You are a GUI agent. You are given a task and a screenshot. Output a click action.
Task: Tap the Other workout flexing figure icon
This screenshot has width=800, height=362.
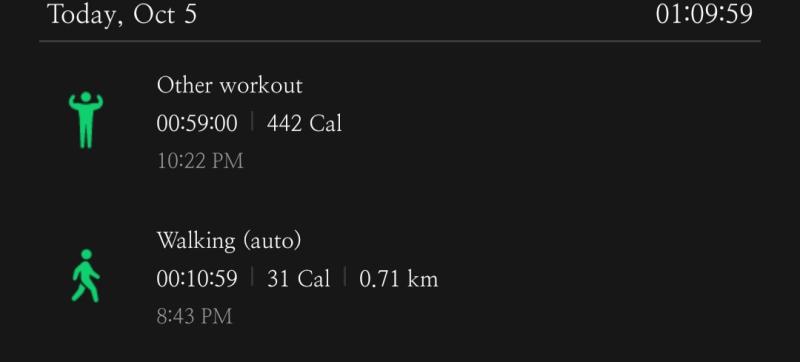coord(86,120)
